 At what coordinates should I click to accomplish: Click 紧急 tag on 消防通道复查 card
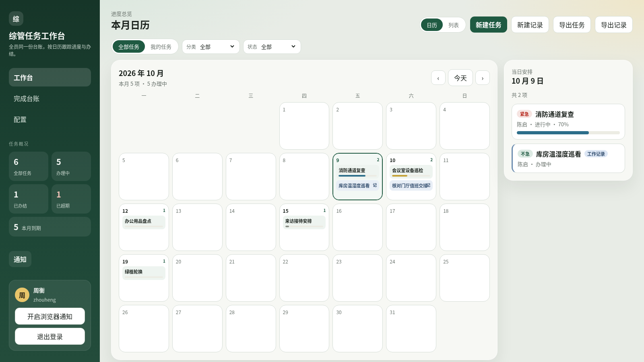pos(524,114)
